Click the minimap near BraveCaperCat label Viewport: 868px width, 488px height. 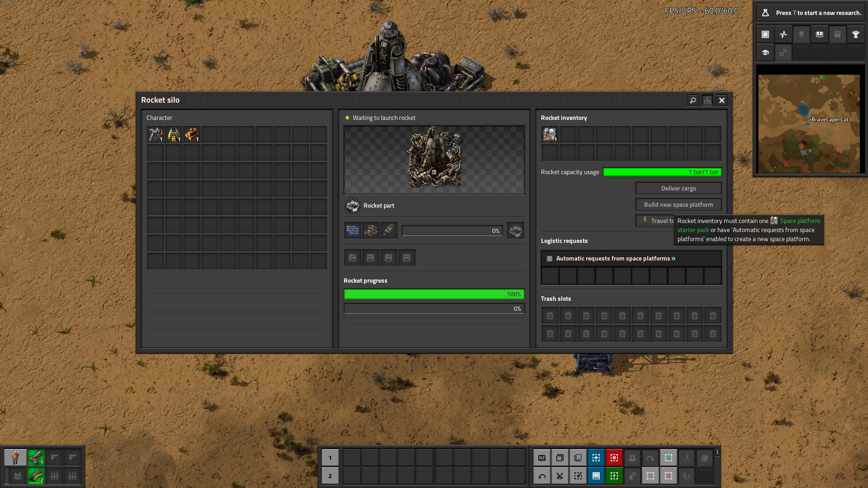809,124
